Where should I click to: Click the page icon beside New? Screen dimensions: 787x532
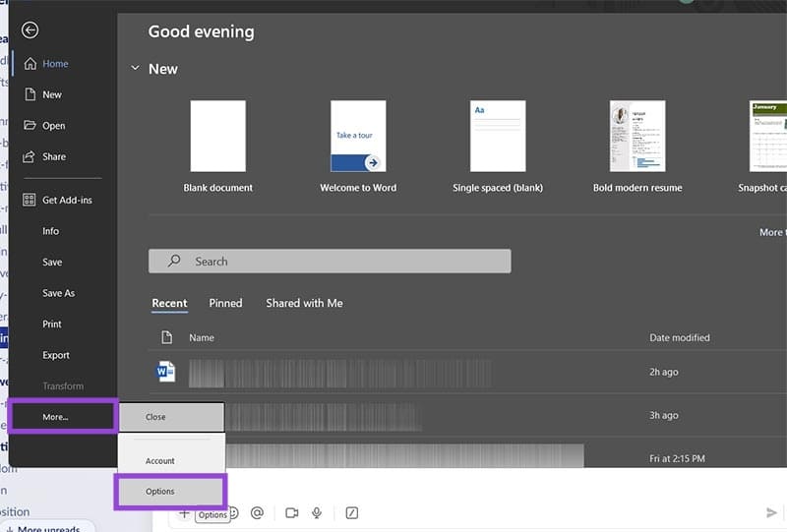[30, 94]
